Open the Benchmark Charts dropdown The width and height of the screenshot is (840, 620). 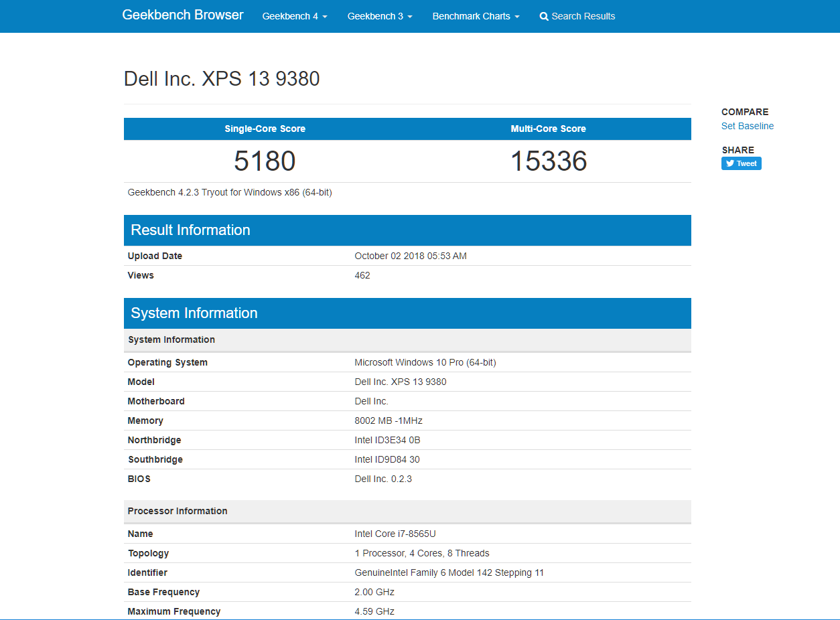(x=476, y=16)
